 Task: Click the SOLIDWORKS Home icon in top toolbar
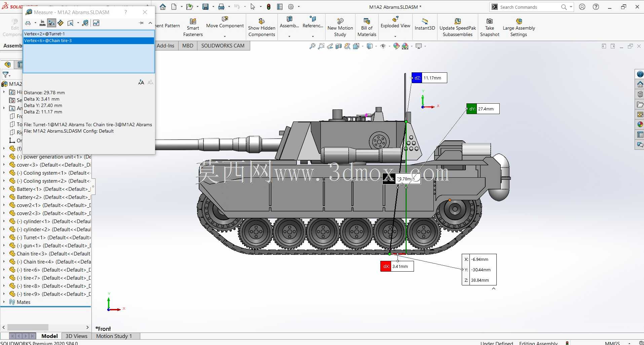tap(163, 7)
